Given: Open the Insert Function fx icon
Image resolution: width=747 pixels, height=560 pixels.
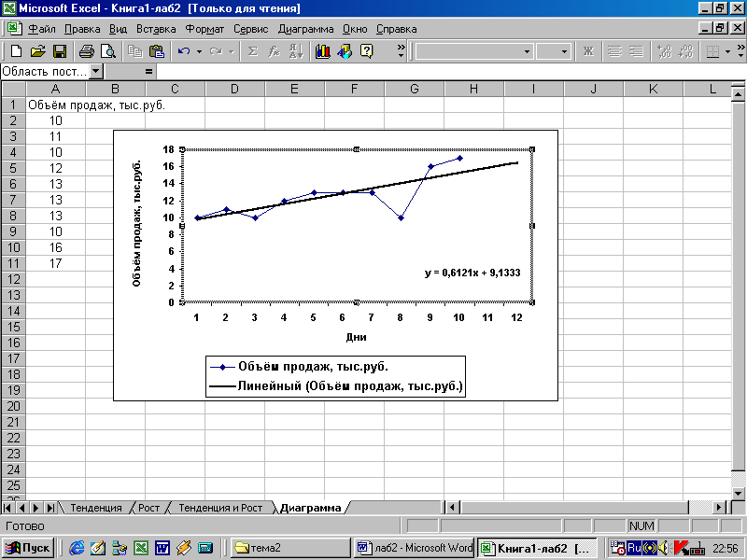Looking at the screenshot, I should coord(274,51).
